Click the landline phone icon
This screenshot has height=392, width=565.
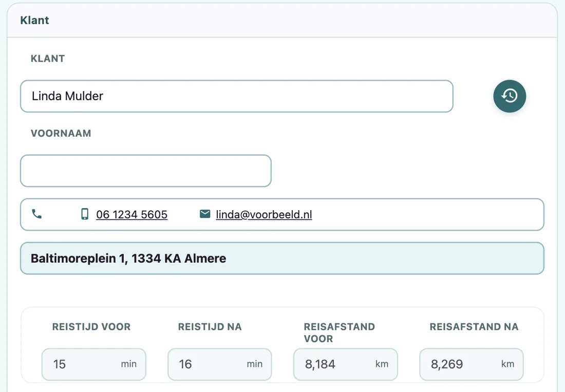click(x=37, y=214)
